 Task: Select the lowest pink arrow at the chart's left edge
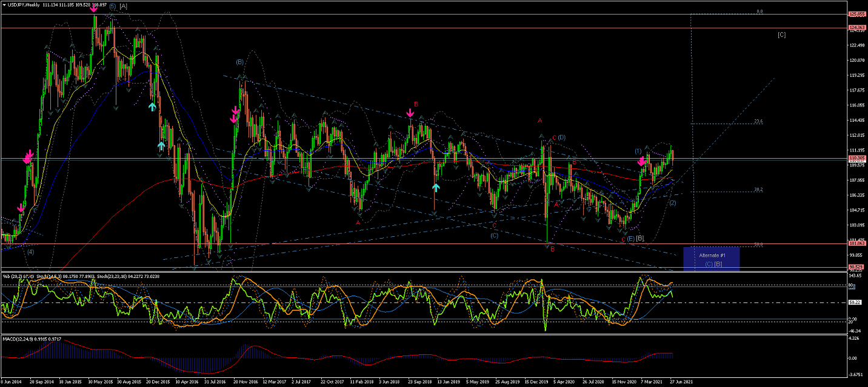coord(21,208)
